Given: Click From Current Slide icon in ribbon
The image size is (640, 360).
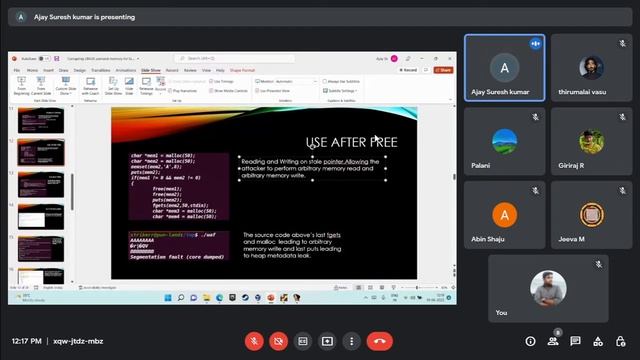Looking at the screenshot, I should pos(41,86).
